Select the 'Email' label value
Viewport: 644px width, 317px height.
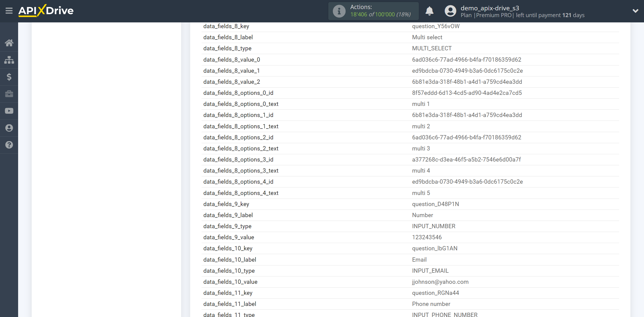click(x=419, y=260)
